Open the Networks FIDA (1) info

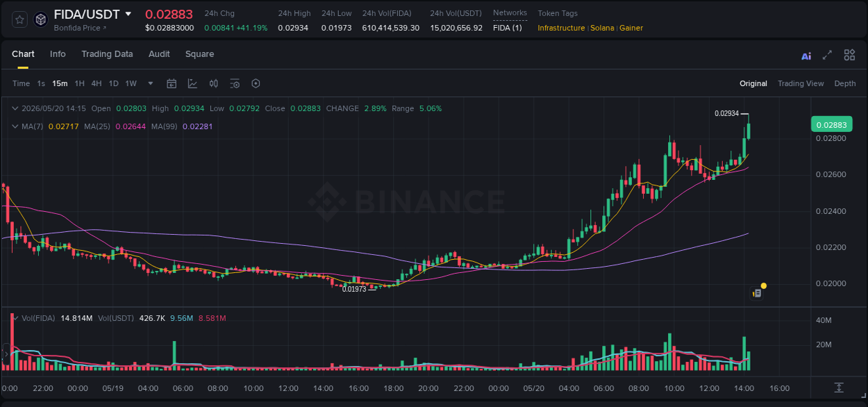pyautogui.click(x=507, y=28)
